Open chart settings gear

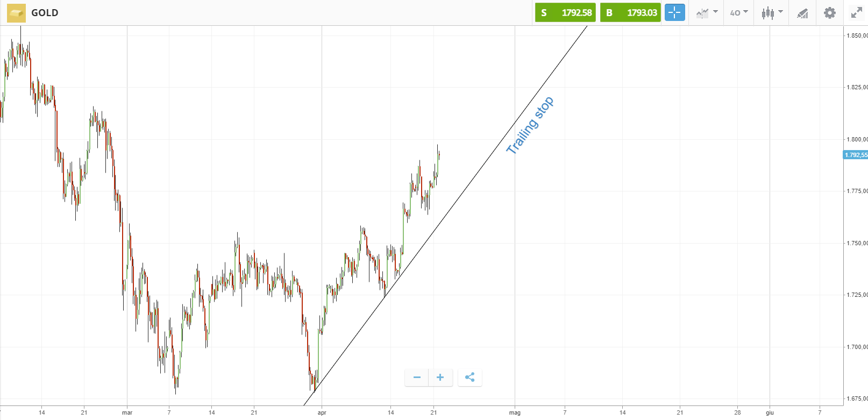(830, 12)
